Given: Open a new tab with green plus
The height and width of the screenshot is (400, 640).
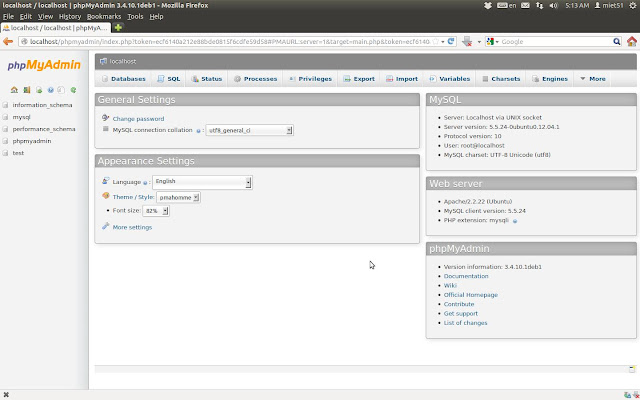Looking at the screenshot, I should pos(118,27).
